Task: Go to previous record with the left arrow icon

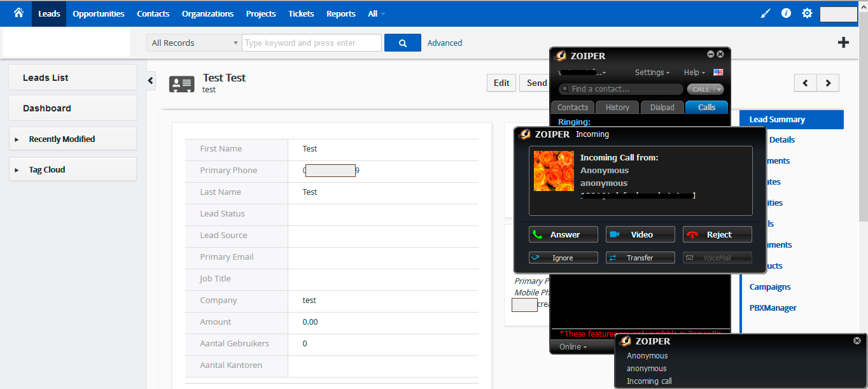Action: 805,83
